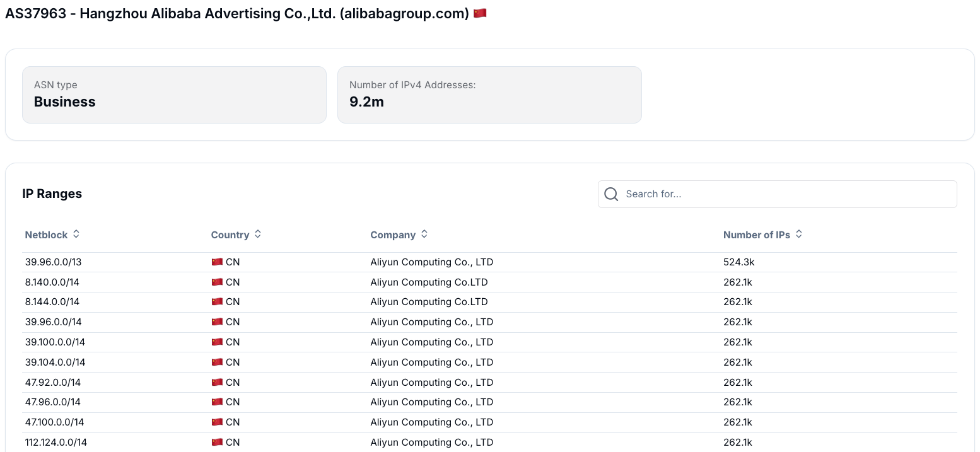Click the China flag in the page title

(480, 13)
